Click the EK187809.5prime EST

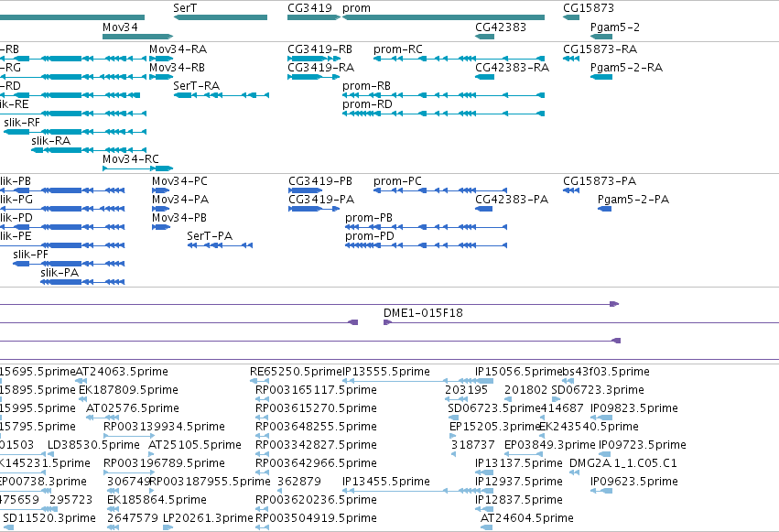82,399
